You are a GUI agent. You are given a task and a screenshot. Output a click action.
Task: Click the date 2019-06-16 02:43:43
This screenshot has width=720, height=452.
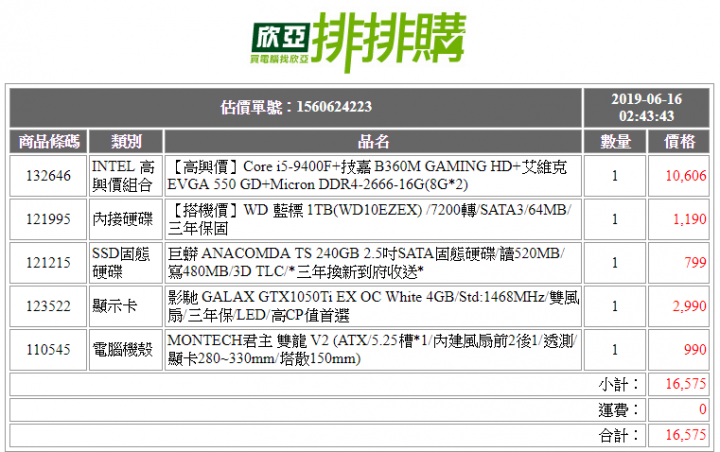[646, 107]
